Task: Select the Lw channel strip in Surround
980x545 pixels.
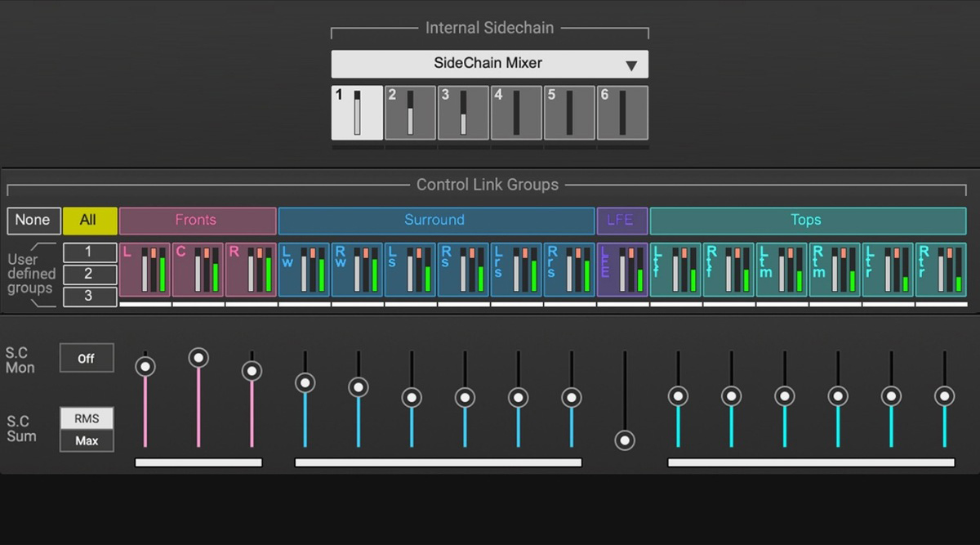Action: pyautogui.click(x=305, y=269)
